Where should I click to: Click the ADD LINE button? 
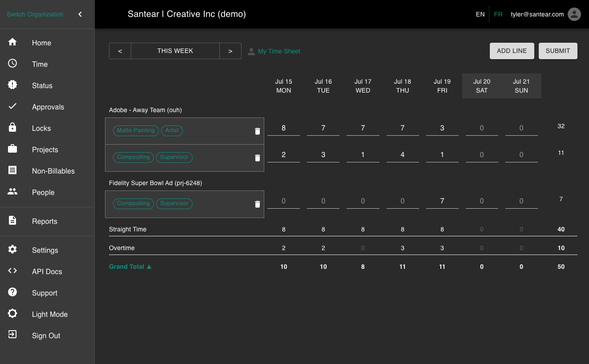(x=512, y=51)
